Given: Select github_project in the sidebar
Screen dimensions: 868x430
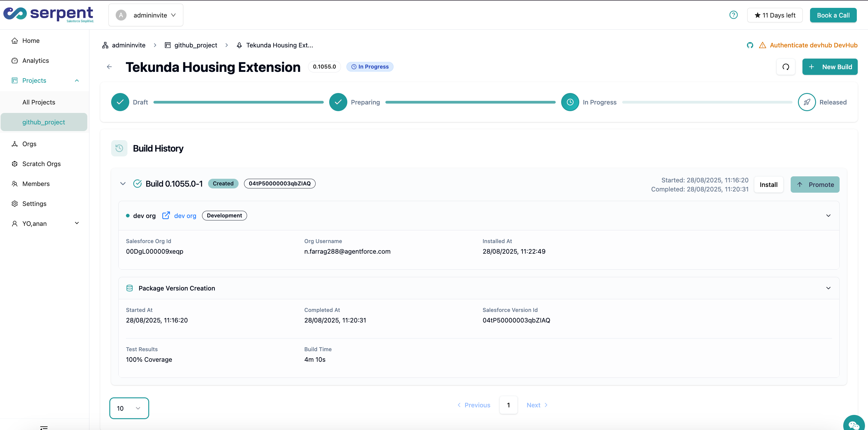Looking at the screenshot, I should (44, 122).
